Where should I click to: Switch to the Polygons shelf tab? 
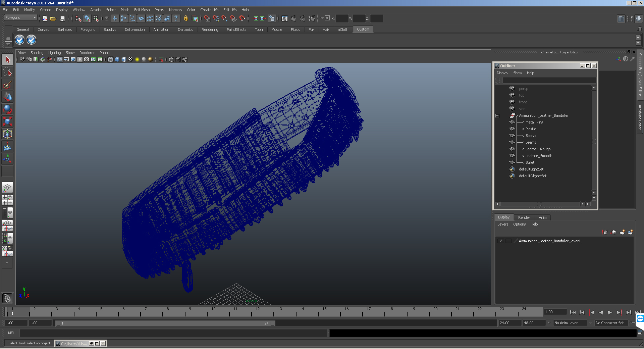coord(88,30)
